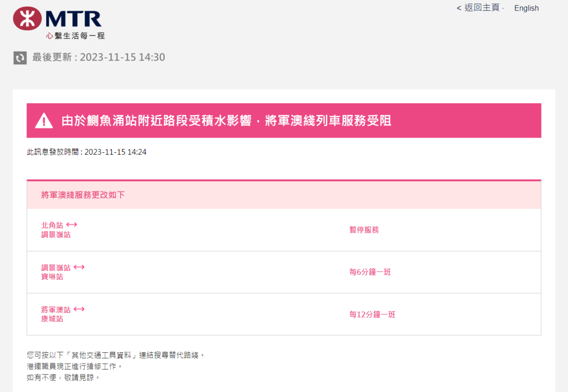Screen dimensions: 568x392
Task: Click the white warning triangle icon
Action: coord(44,121)
